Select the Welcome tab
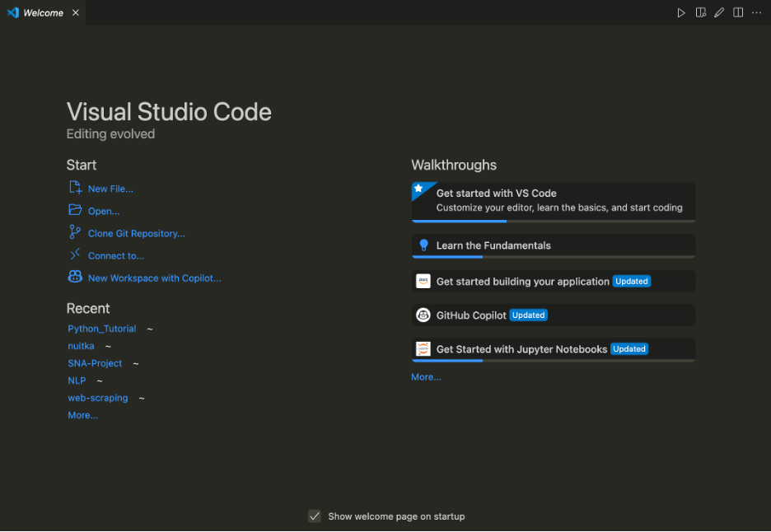The height and width of the screenshot is (532, 771). pyautogui.click(x=43, y=13)
